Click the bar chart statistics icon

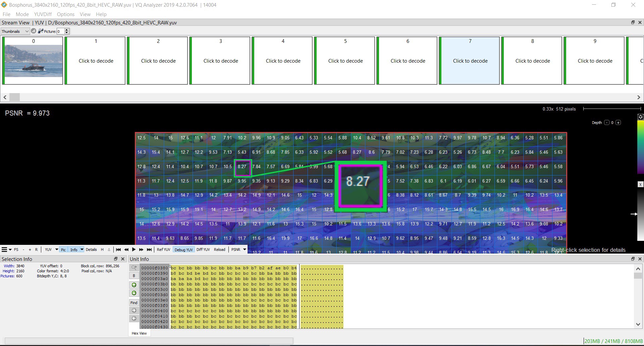click(x=34, y=31)
